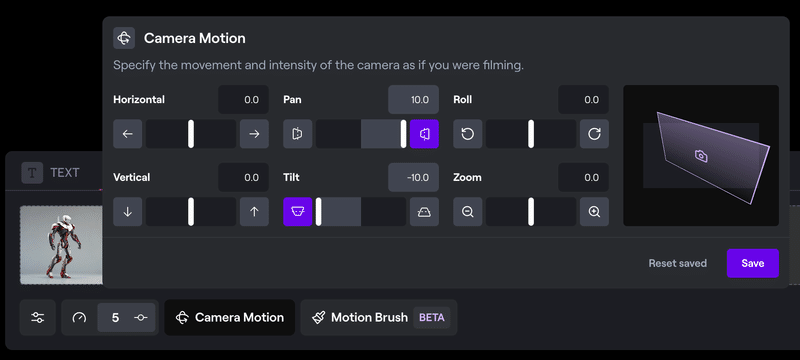Click the Horizontal move left arrow
The image size is (800, 360).
(128, 134)
